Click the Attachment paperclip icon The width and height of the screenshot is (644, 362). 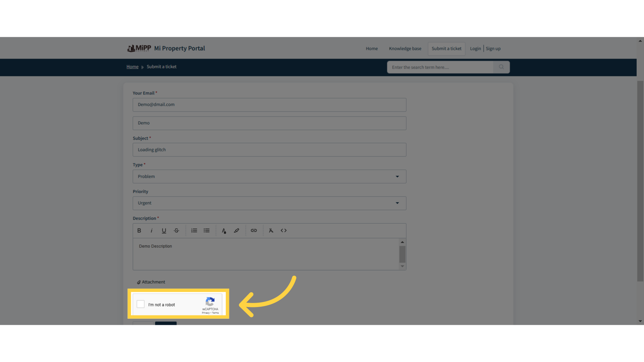[139, 282]
